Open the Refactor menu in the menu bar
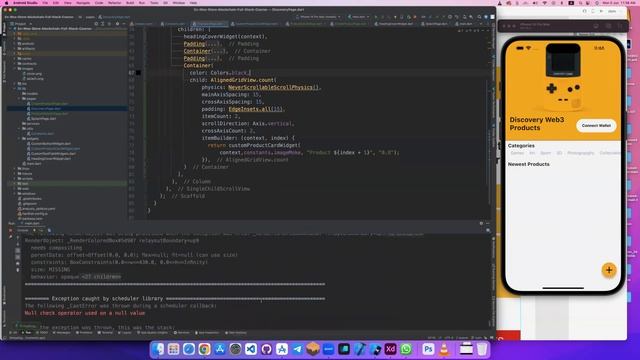The height and width of the screenshot is (360, 640). click(114, 2)
